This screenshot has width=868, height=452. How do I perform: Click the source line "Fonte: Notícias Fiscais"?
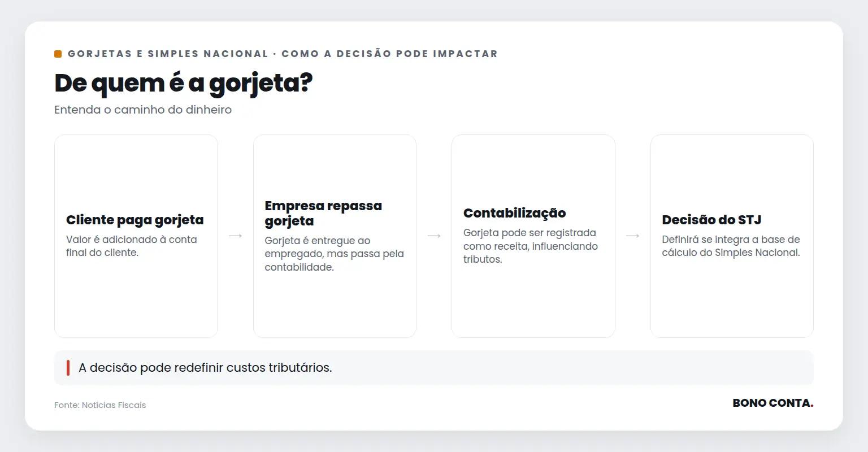point(100,405)
